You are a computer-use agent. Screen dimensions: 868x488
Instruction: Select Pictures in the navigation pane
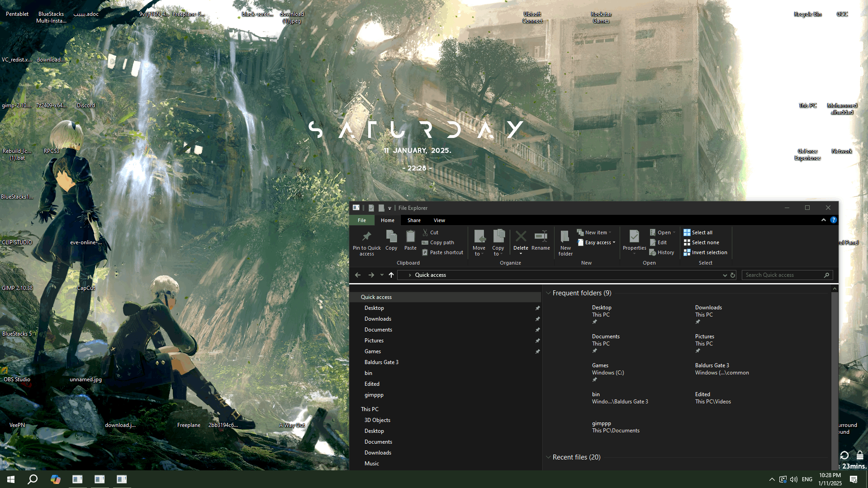tap(446, 341)
